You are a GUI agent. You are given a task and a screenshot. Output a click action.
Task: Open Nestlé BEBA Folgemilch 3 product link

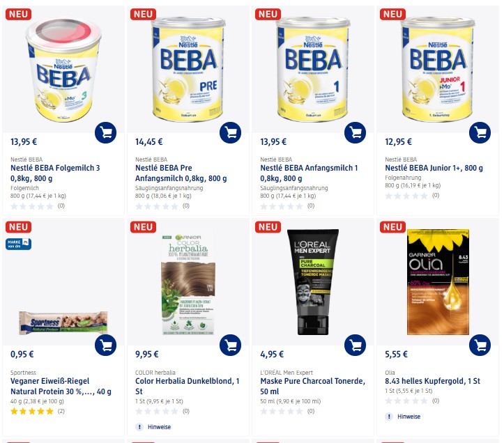55,173
